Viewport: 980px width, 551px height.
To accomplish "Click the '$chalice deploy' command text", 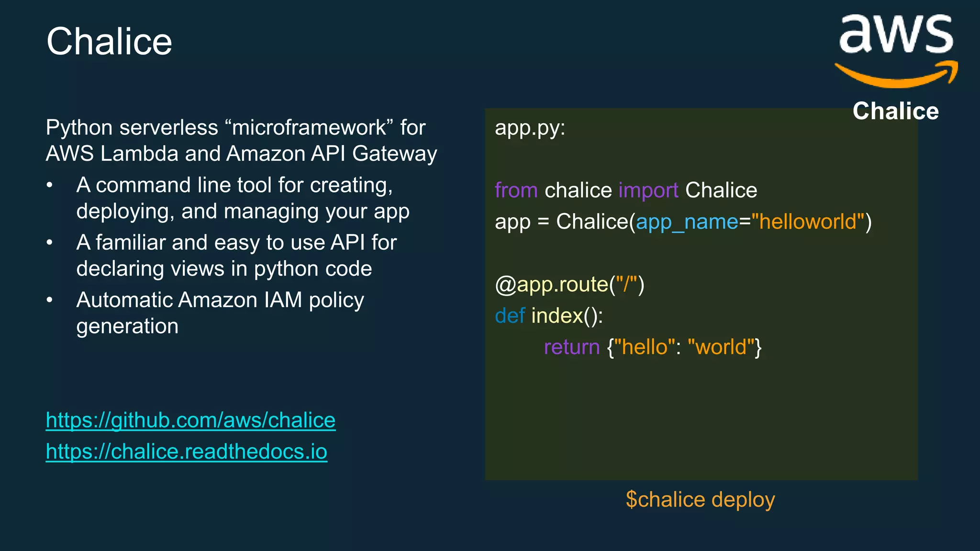I will click(700, 500).
